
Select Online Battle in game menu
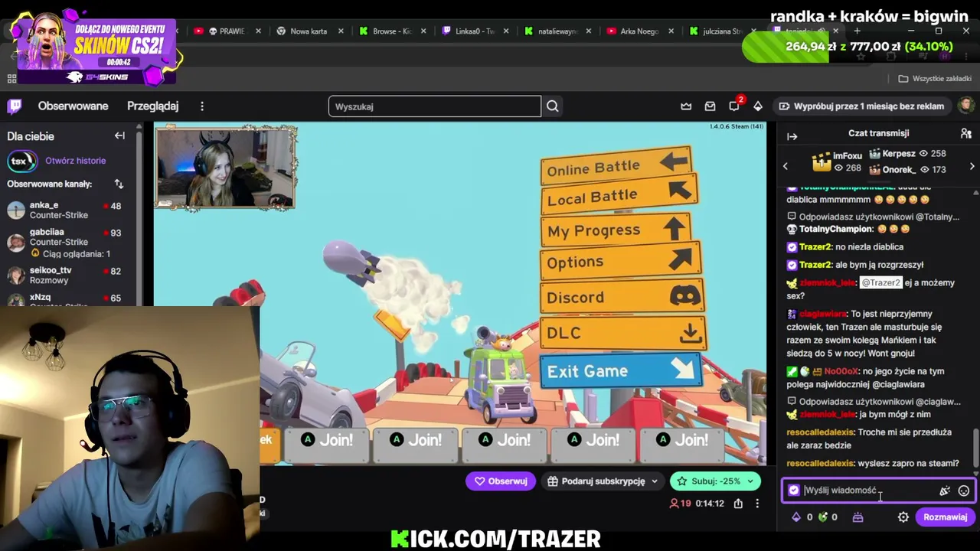point(616,166)
